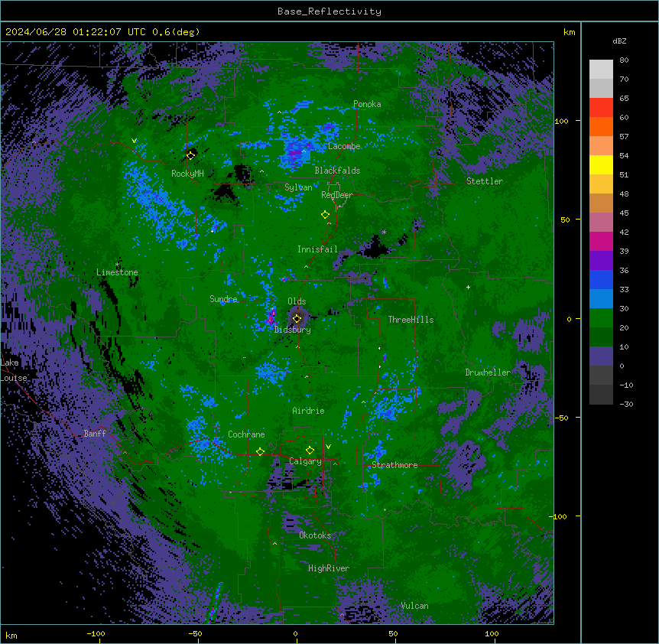
Task: Click the -50 tick on the bottom axis
Action: (x=195, y=633)
